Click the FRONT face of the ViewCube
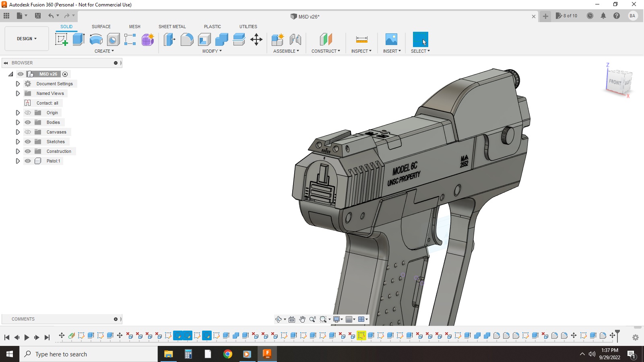Screen dimensions: 644x362 [x=615, y=82]
